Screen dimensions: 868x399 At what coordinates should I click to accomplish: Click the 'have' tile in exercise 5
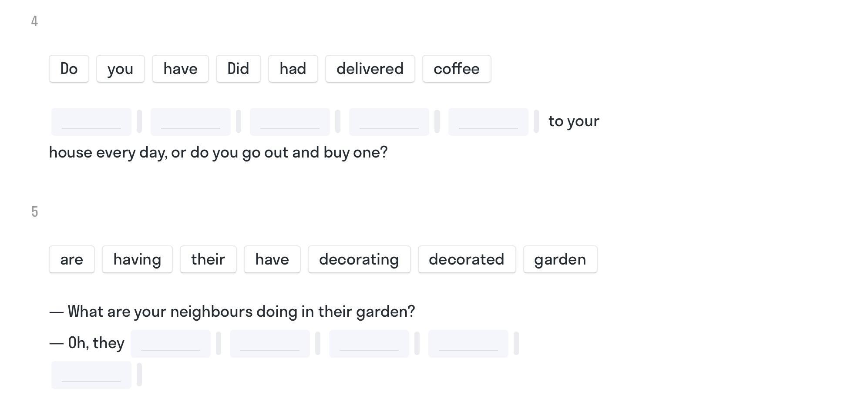point(272,259)
